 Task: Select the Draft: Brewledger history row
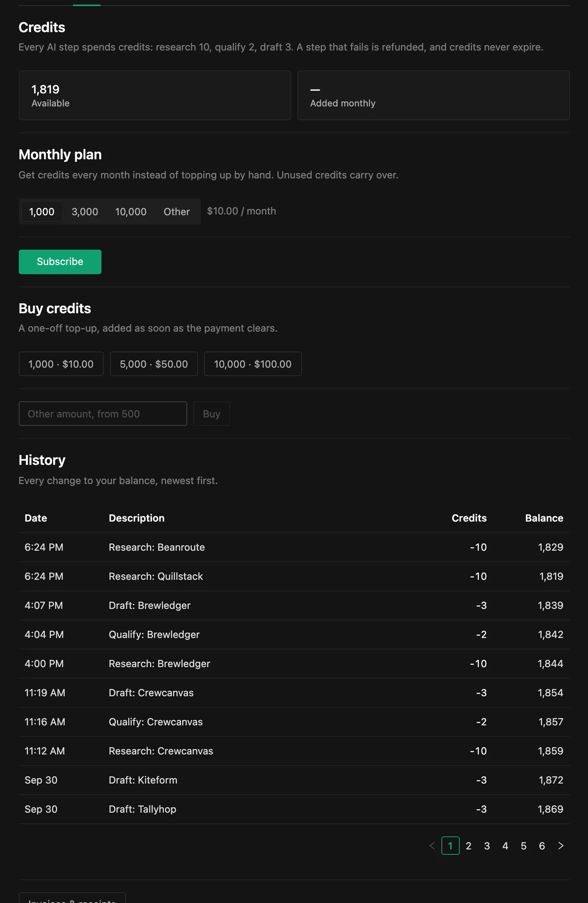(x=294, y=606)
